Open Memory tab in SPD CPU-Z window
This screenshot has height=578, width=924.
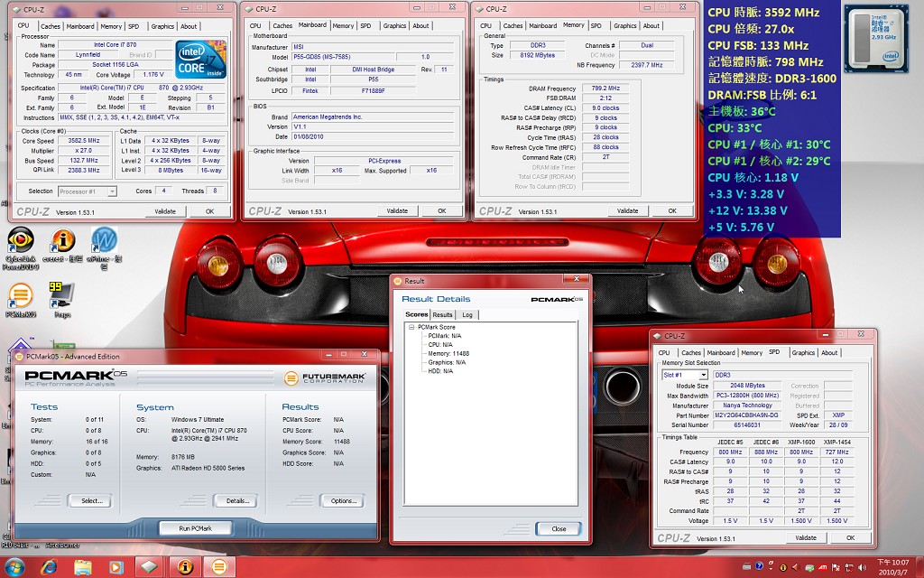752,352
